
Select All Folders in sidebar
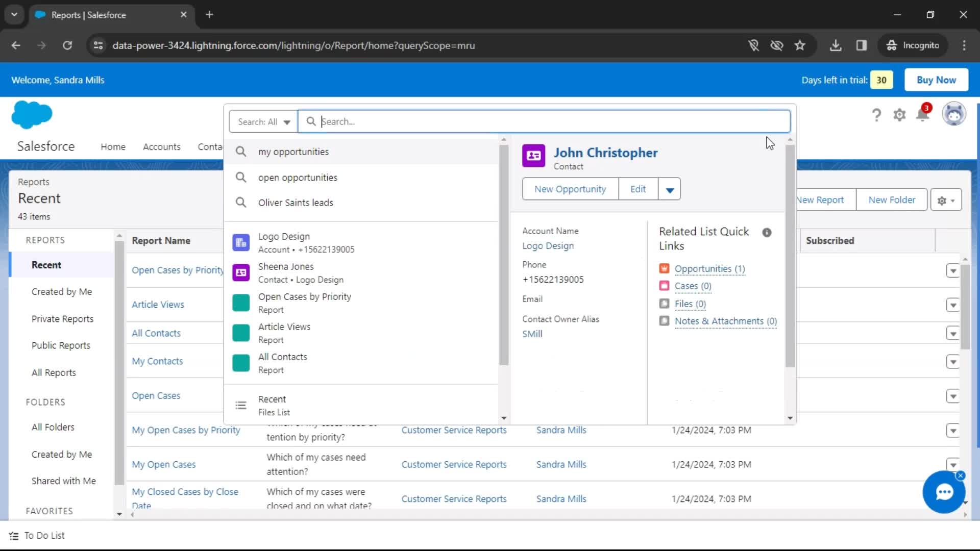(53, 428)
